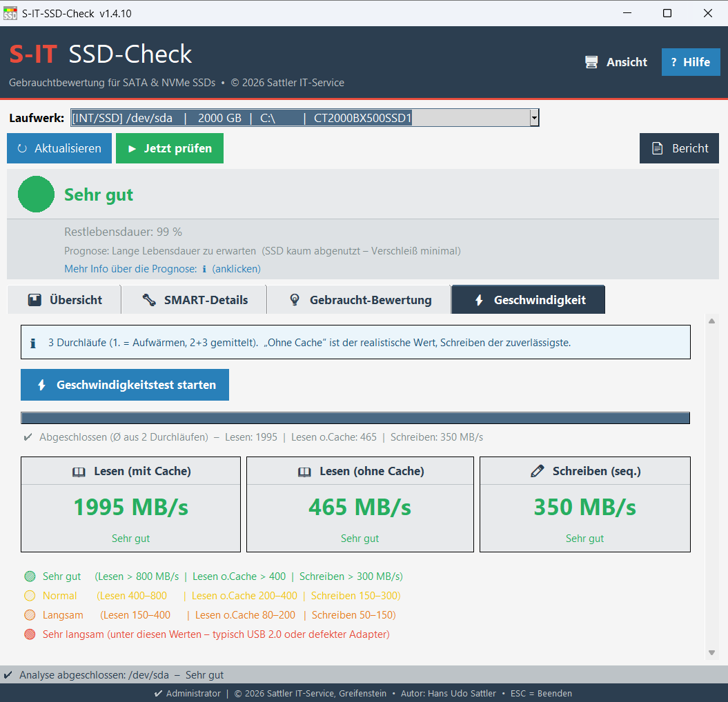728x702 pixels.
Task: Open the Bericht report button
Action: pyautogui.click(x=679, y=148)
